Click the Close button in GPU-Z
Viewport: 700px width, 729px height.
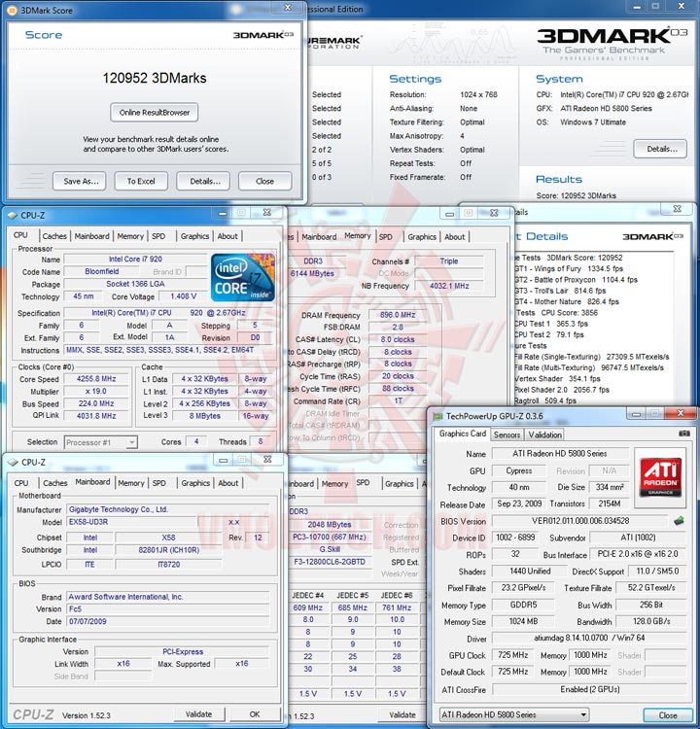(x=668, y=715)
